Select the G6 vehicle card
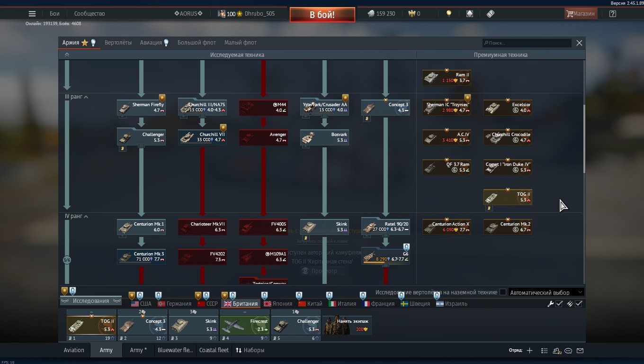This screenshot has height=364, width=644. [385, 256]
